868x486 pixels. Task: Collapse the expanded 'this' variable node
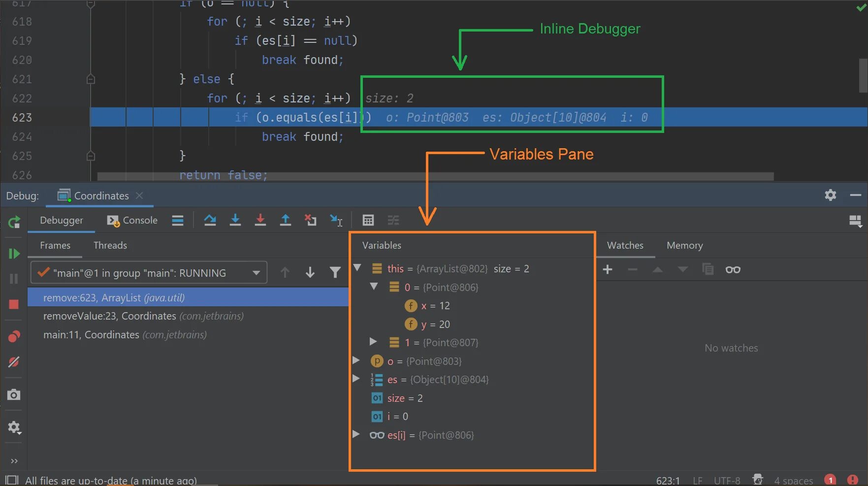tap(357, 268)
